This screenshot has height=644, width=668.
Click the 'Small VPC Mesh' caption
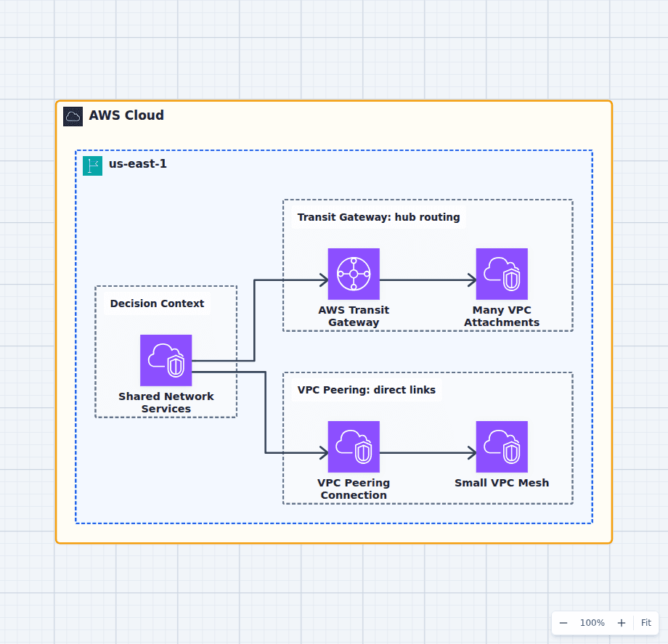502,483
